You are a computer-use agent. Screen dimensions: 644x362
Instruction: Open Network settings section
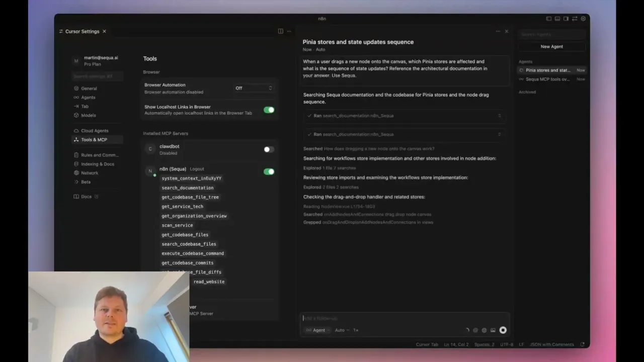[90, 173]
